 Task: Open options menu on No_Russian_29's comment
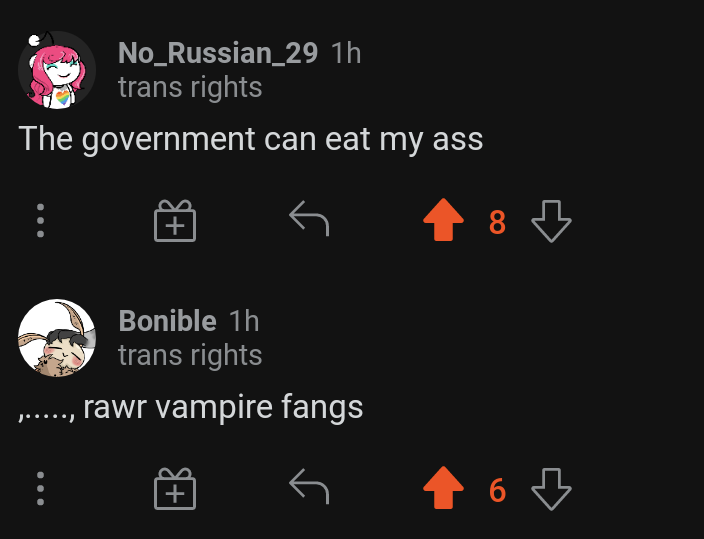(40, 221)
